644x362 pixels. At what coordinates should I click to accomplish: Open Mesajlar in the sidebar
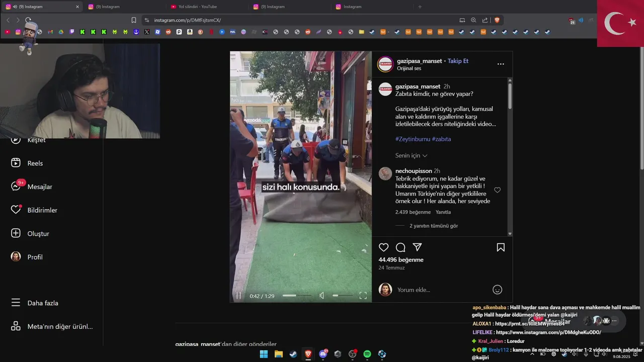tap(31, 187)
